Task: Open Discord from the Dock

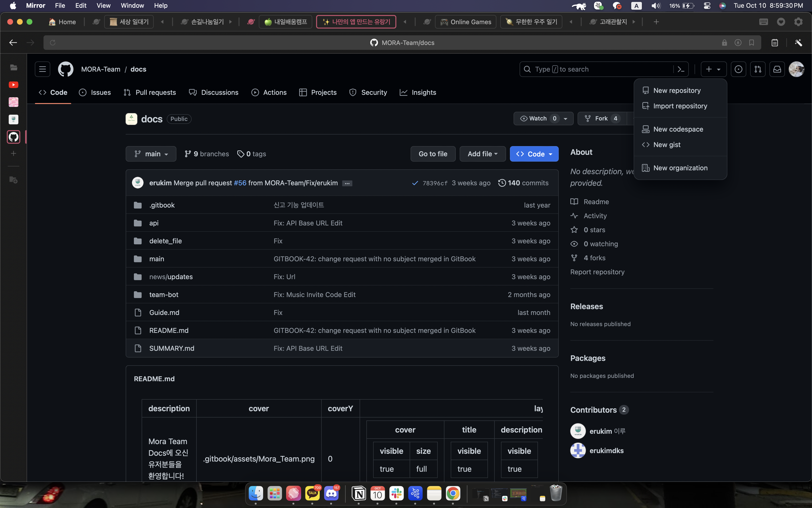Action: pos(331,493)
